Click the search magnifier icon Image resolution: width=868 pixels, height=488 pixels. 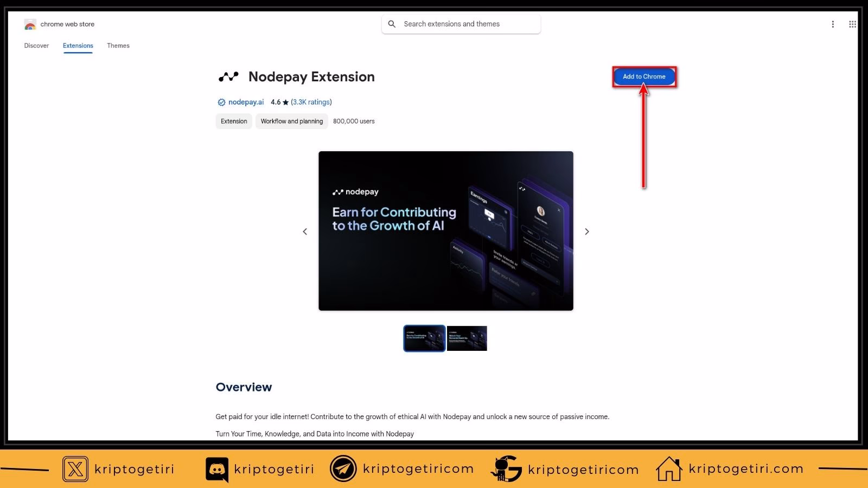pos(392,24)
